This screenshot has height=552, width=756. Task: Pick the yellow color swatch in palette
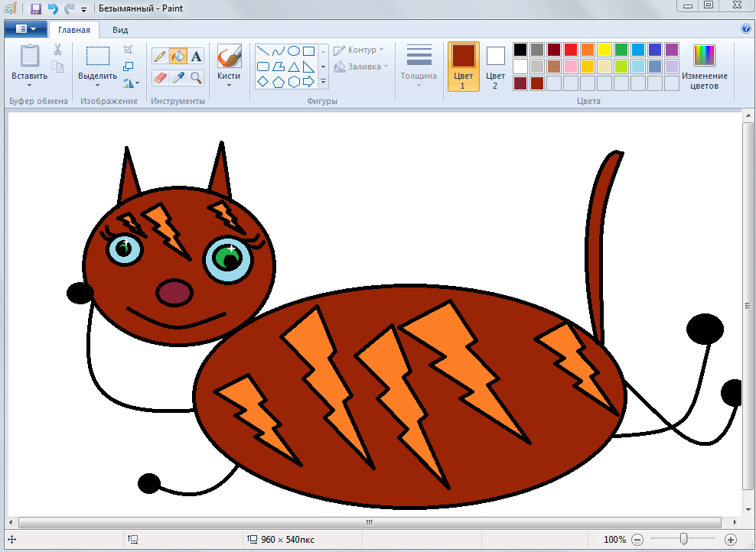click(x=604, y=50)
